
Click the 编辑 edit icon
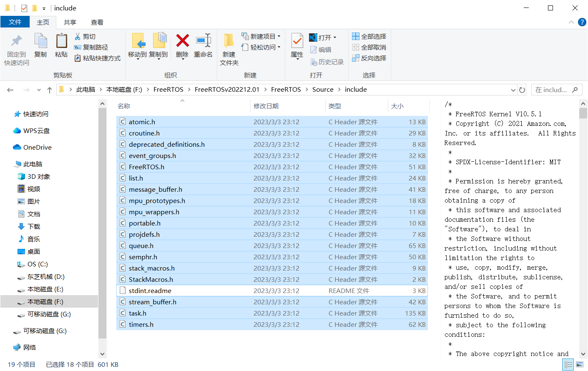tap(314, 50)
